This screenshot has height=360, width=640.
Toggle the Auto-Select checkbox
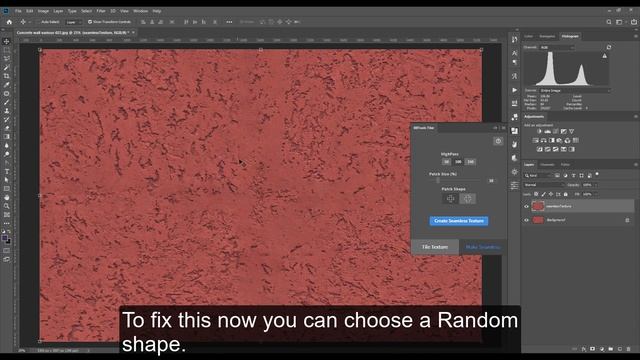pyautogui.click(x=38, y=22)
